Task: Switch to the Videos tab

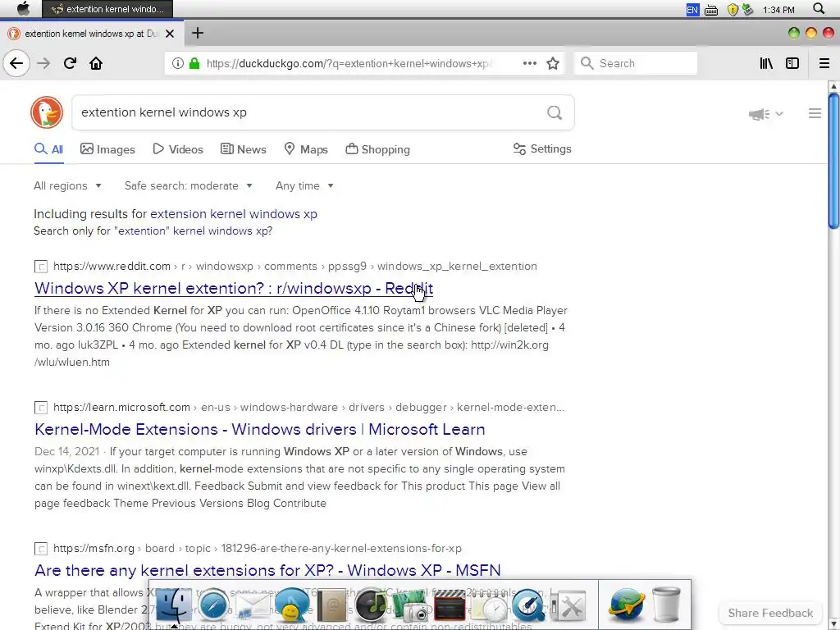Action: click(178, 149)
